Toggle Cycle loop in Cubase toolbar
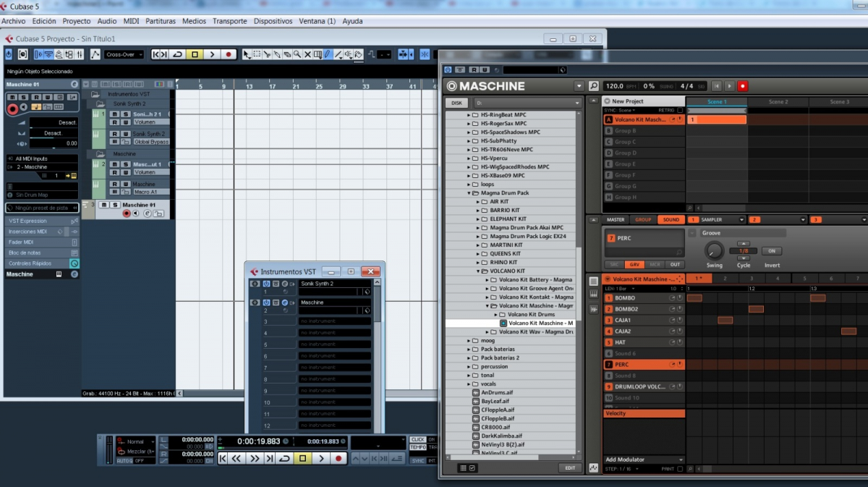 (x=177, y=54)
